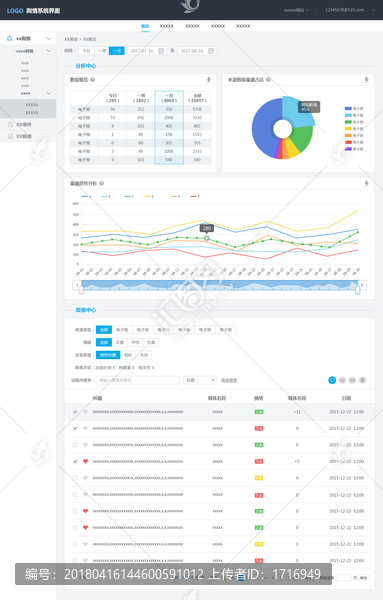Check the checkbox in ninth article row
383x600 pixels.
click(75, 544)
